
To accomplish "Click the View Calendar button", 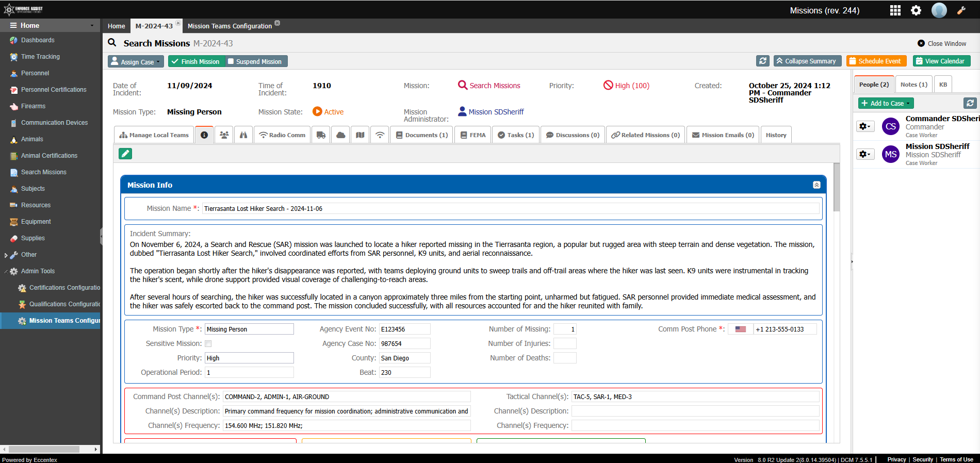I will (x=941, y=61).
